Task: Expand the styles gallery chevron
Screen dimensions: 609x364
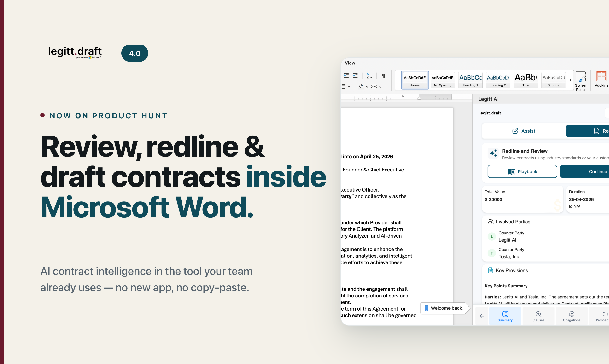Action: pos(570,80)
